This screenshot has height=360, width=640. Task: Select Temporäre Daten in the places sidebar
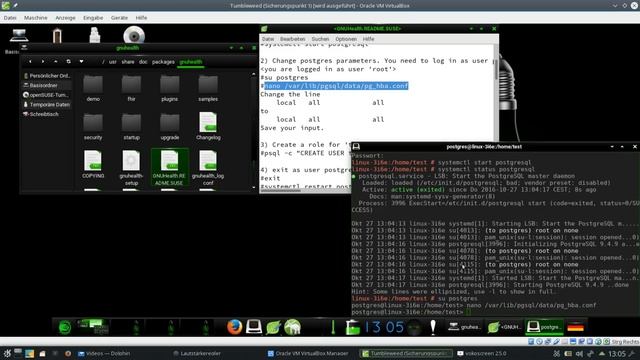click(47, 104)
